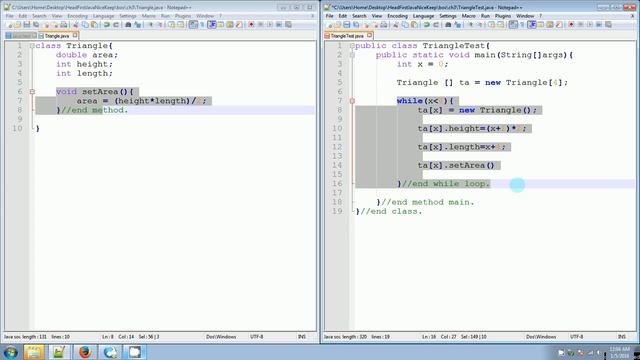Viewport: 640px width, 360px height.
Task: Click Save All icon in the Triangle.java window
Action: pos(36,25)
